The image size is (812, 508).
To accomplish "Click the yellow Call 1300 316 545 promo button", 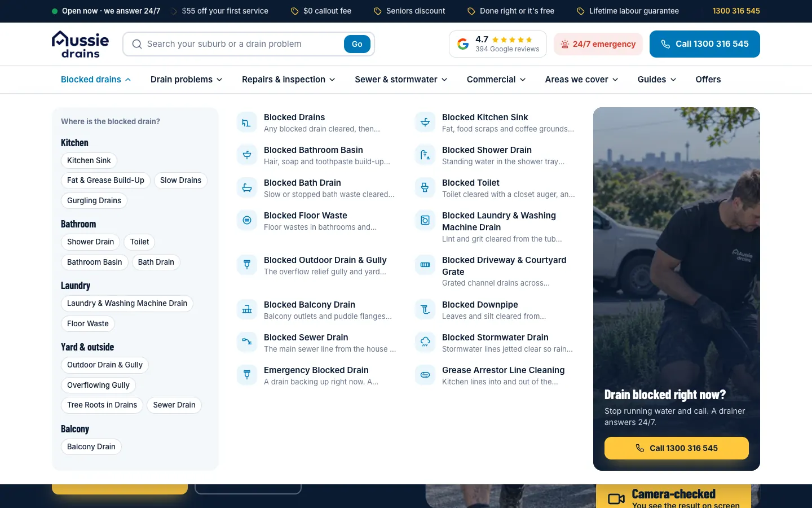I will tap(677, 448).
